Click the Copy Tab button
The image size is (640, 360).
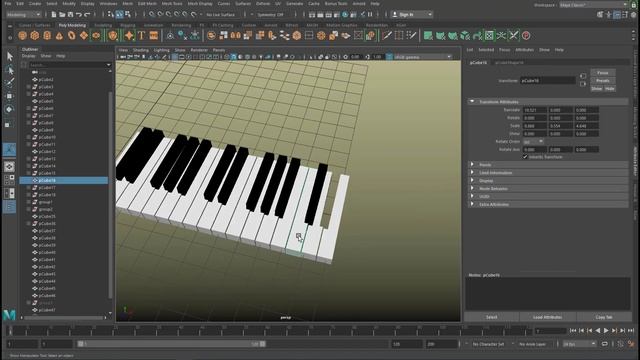point(604,317)
